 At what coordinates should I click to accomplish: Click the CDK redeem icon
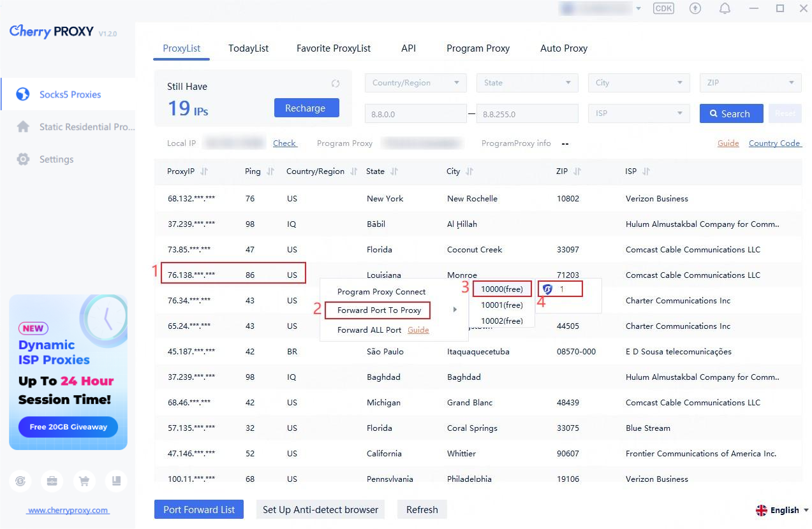pyautogui.click(x=663, y=9)
